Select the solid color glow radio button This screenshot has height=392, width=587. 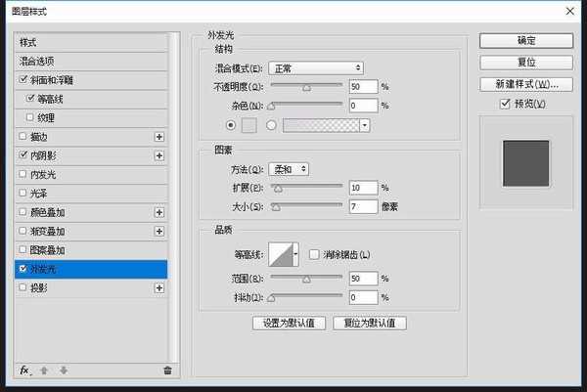[231, 125]
